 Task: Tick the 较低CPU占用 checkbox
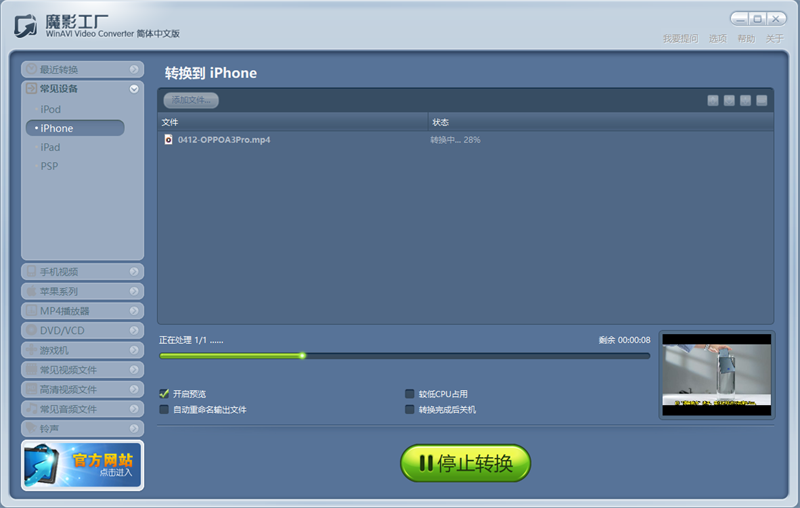coord(409,393)
